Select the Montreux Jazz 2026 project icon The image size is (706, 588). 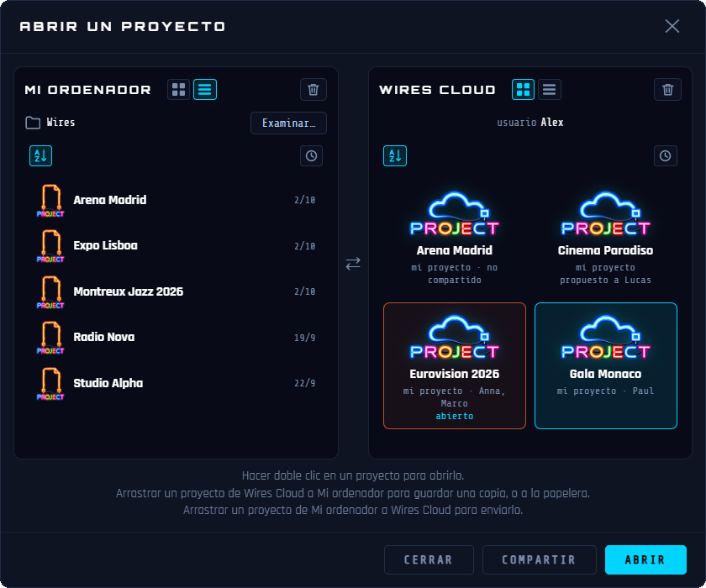(50, 292)
